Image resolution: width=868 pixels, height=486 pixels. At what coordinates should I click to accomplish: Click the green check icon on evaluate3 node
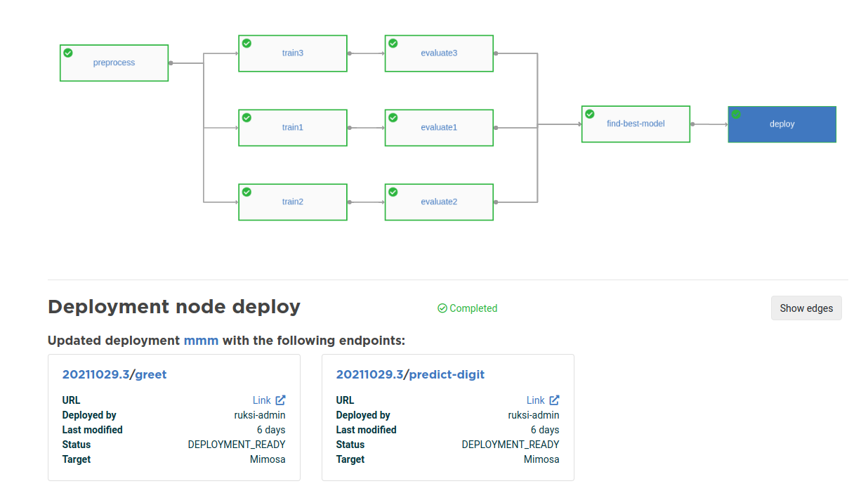pyautogui.click(x=393, y=43)
